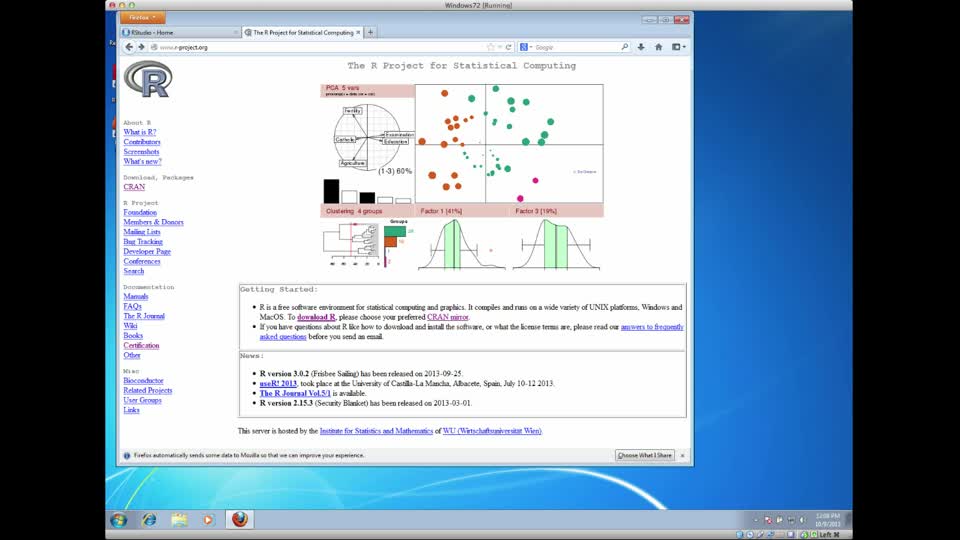Viewport: 960px width, 540px height.
Task: Open a new tab with plus button
Action: click(x=370, y=32)
